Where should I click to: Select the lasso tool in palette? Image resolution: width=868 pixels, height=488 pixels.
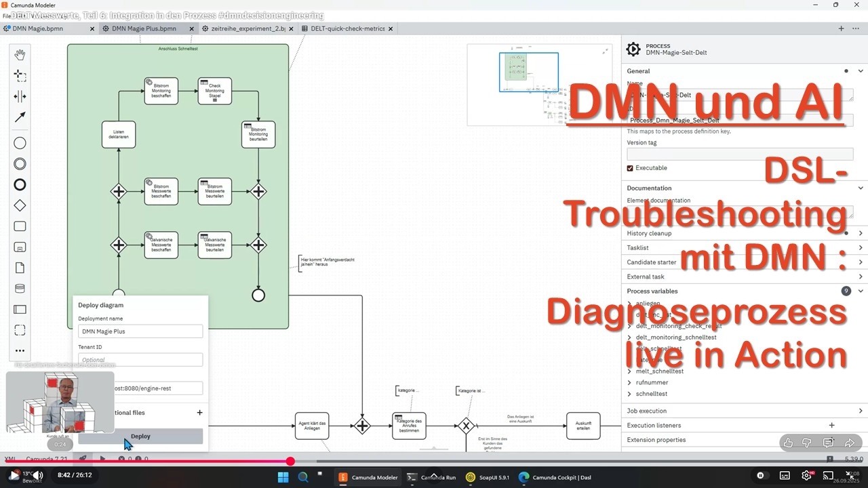(20, 76)
